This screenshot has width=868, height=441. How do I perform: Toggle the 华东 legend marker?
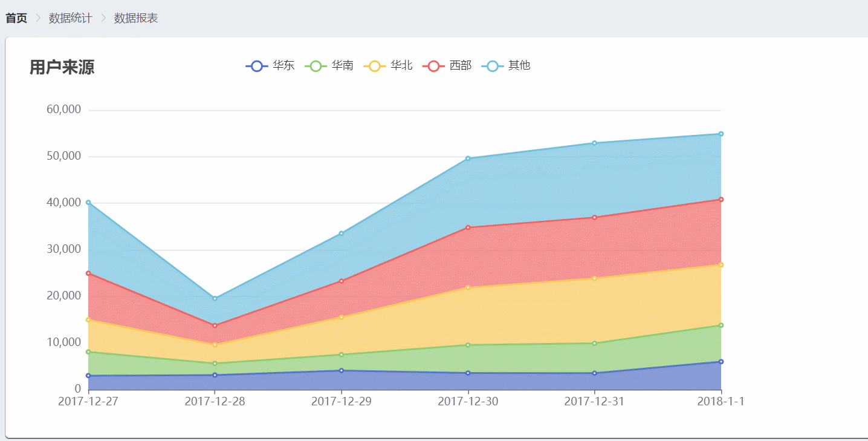pos(257,66)
